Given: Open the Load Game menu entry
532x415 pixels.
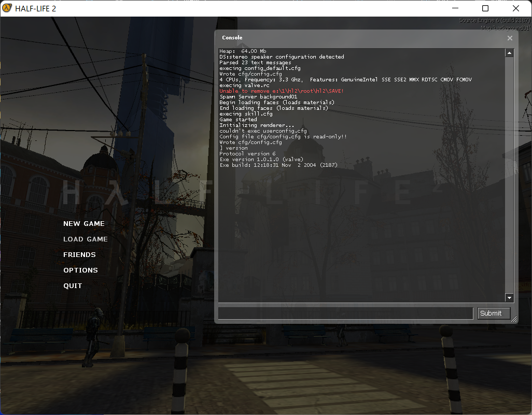Looking at the screenshot, I should (x=86, y=239).
